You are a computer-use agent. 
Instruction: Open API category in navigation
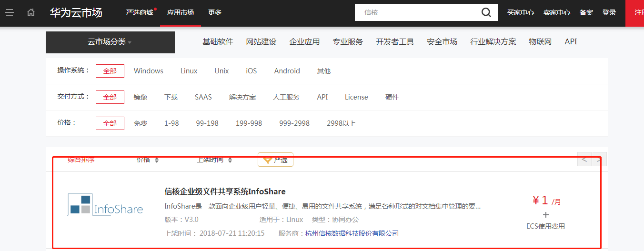[x=571, y=42]
